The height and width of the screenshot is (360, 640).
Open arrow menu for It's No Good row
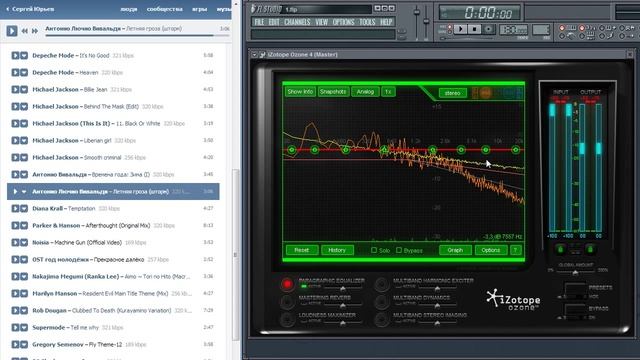(x=24, y=56)
